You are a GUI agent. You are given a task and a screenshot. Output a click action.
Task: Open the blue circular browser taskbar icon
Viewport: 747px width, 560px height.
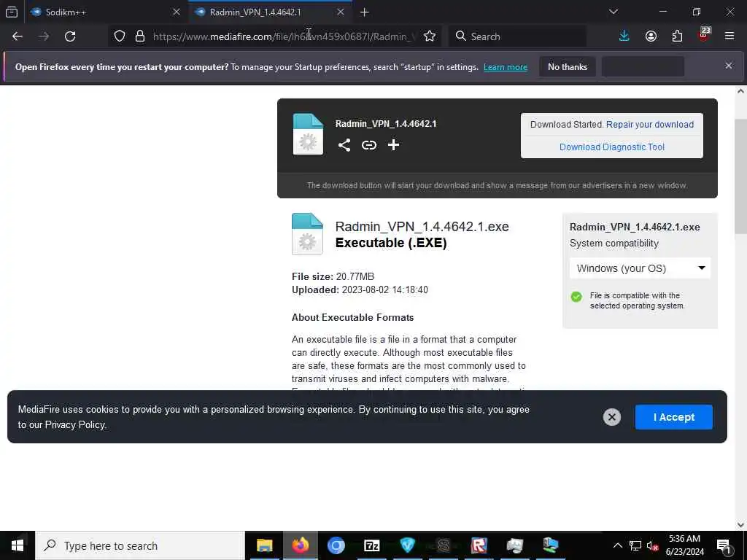click(x=336, y=545)
